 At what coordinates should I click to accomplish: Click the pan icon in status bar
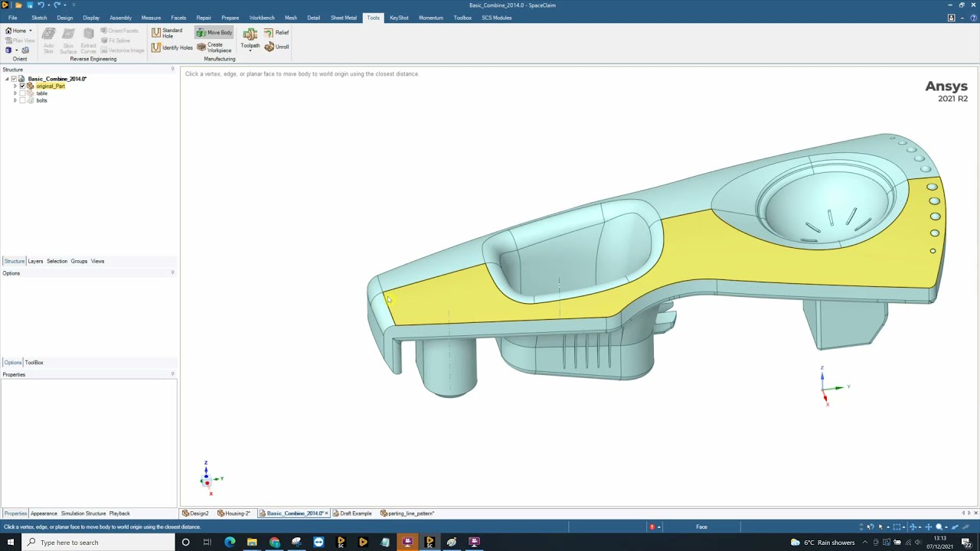pyautogui.click(x=929, y=527)
